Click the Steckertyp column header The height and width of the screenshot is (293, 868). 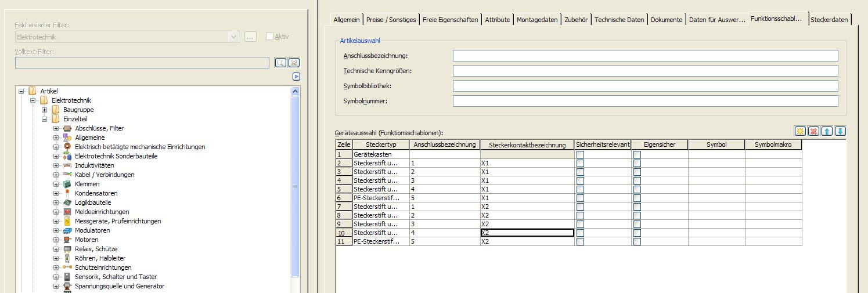pyautogui.click(x=381, y=144)
